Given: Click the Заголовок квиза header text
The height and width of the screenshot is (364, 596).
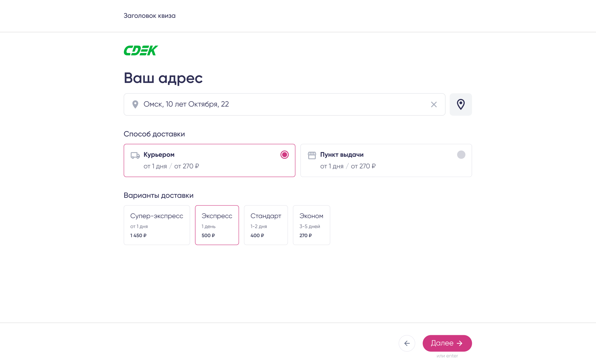Looking at the screenshot, I should point(149,16).
